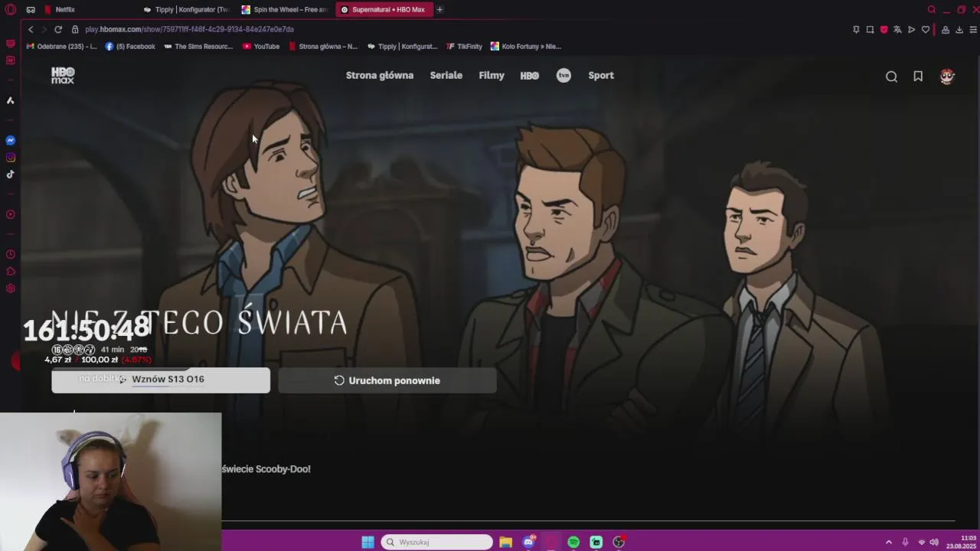Add page to favorites heart icon

925,29
